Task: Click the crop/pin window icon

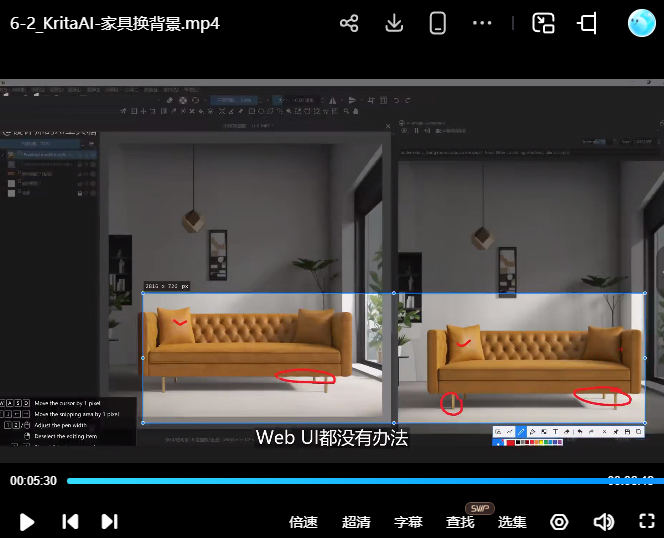Action: (x=587, y=24)
